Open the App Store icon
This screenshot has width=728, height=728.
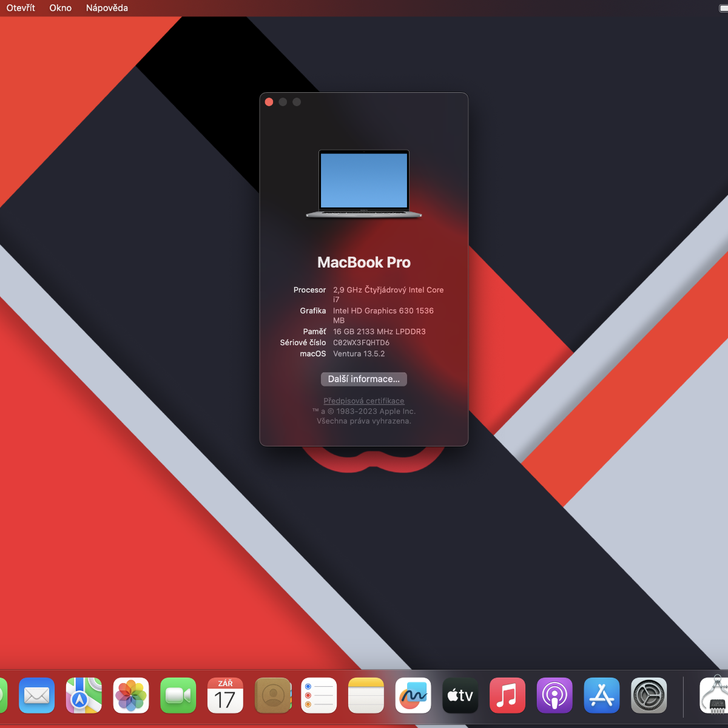[x=602, y=695]
